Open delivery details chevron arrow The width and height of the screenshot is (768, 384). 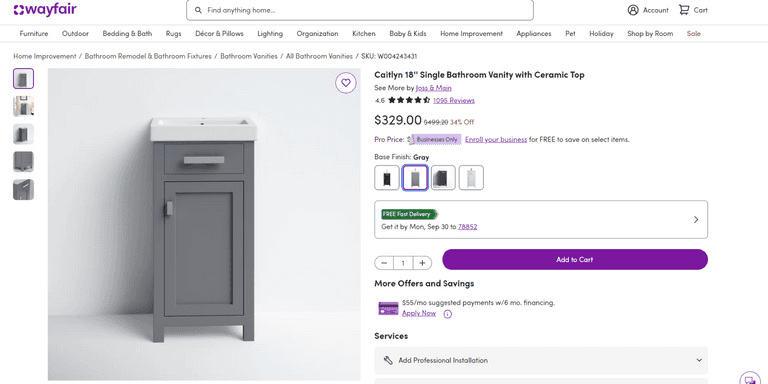tap(696, 220)
